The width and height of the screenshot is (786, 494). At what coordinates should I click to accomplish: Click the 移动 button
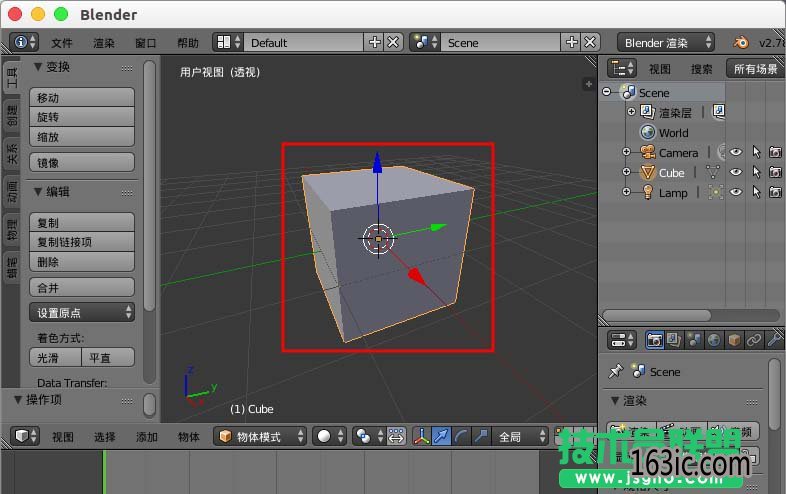pyautogui.click(x=82, y=97)
